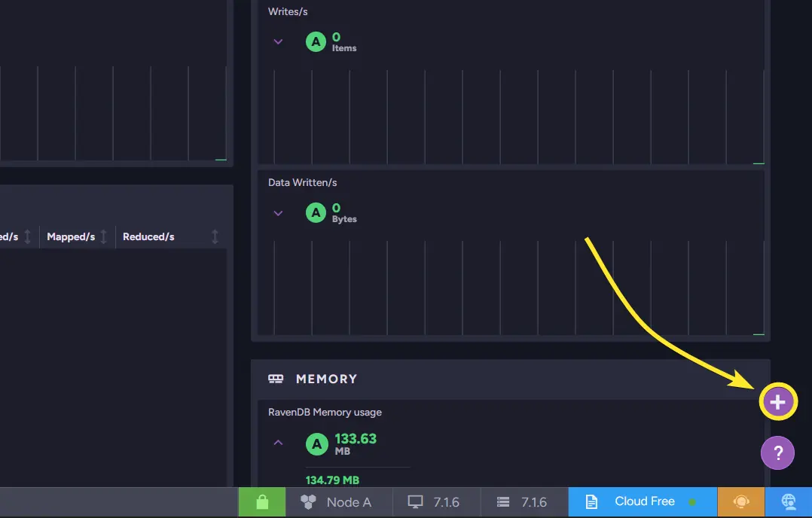Sort by the Reduced/s column header
812x518 pixels.
coord(148,236)
